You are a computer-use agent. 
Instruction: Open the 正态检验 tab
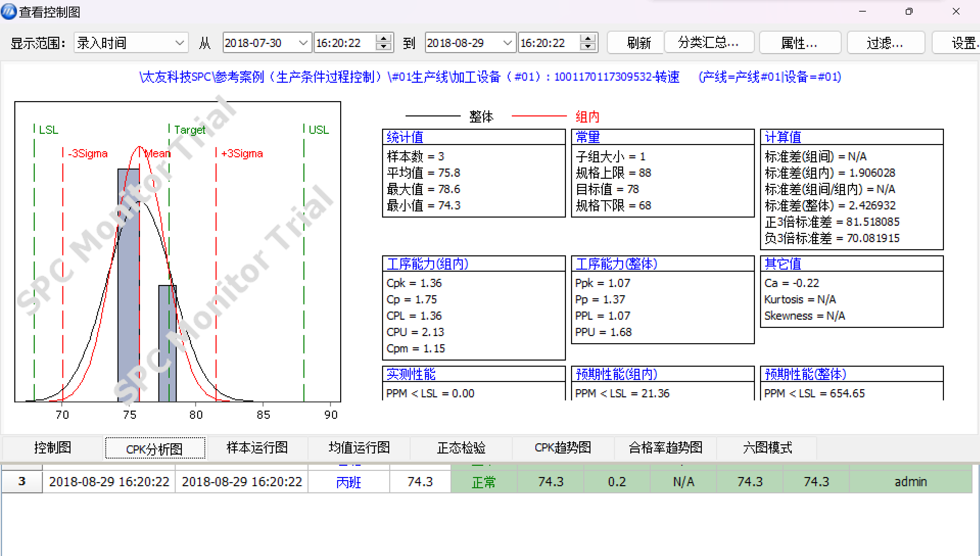461,447
